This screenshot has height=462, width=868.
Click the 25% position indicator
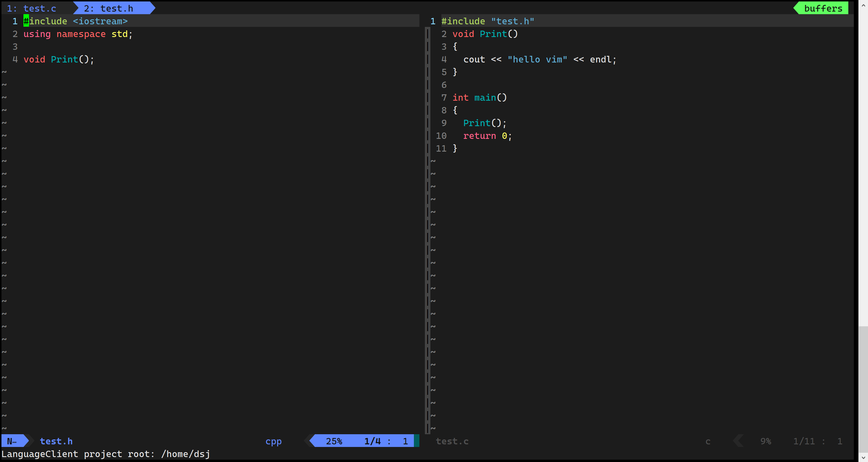[334, 441]
